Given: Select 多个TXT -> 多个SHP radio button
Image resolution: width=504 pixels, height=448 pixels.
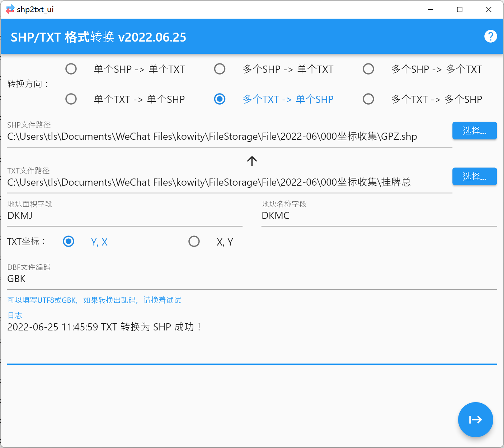Looking at the screenshot, I should (x=368, y=99).
